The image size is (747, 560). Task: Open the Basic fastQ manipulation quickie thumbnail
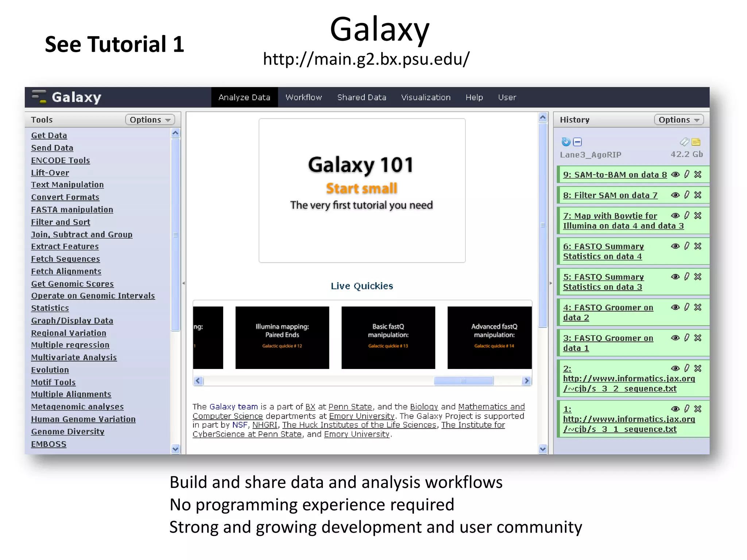388,337
